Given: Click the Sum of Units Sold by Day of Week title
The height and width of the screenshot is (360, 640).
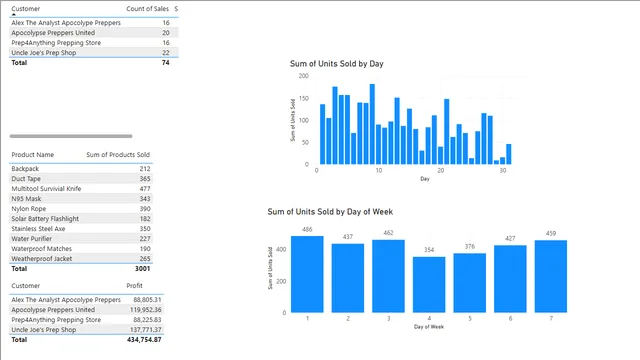Looking at the screenshot, I should point(330,212).
